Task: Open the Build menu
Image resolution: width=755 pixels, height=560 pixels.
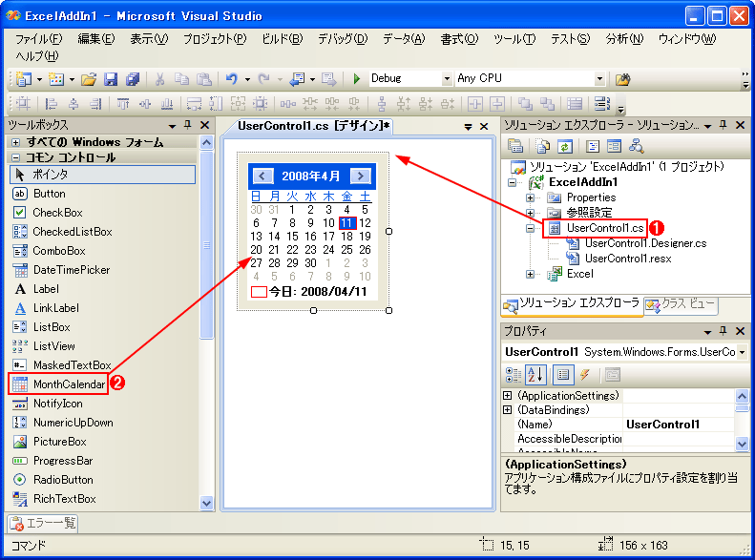Action: [283, 39]
